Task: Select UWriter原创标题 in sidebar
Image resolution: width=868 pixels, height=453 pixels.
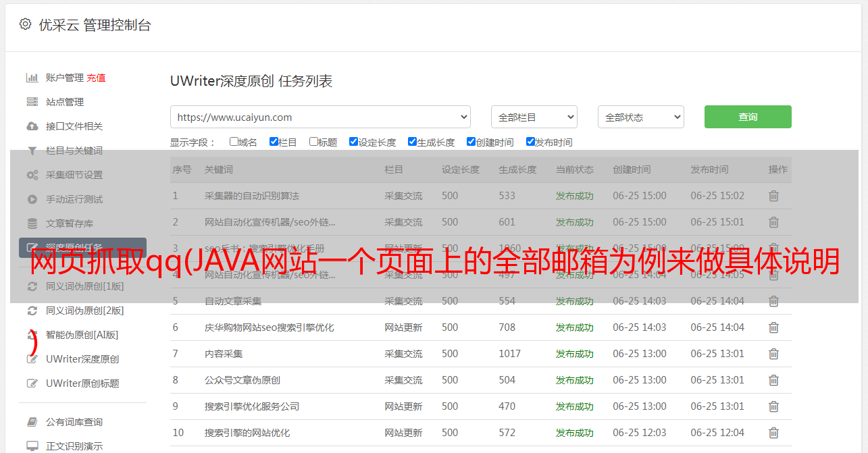Action: click(x=82, y=383)
